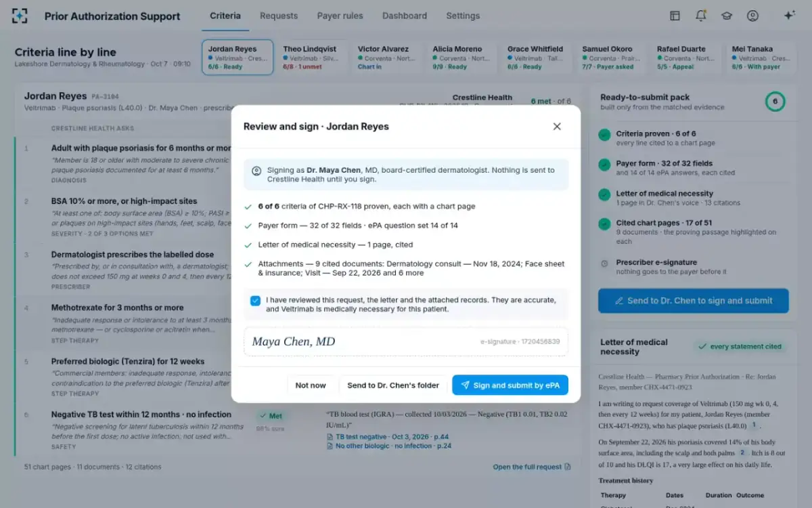Click the signer person icon in dialog
The width and height of the screenshot is (812, 508).
point(256,171)
